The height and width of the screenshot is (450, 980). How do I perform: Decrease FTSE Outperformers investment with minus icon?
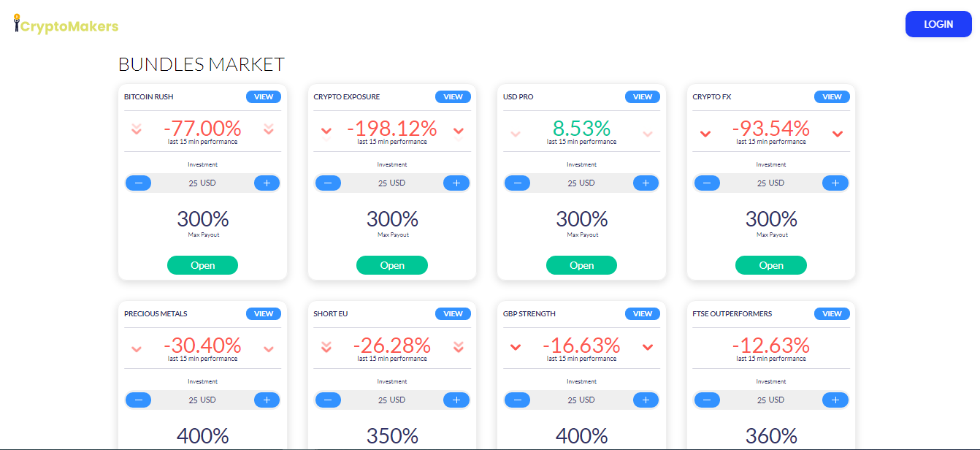pyautogui.click(x=707, y=400)
